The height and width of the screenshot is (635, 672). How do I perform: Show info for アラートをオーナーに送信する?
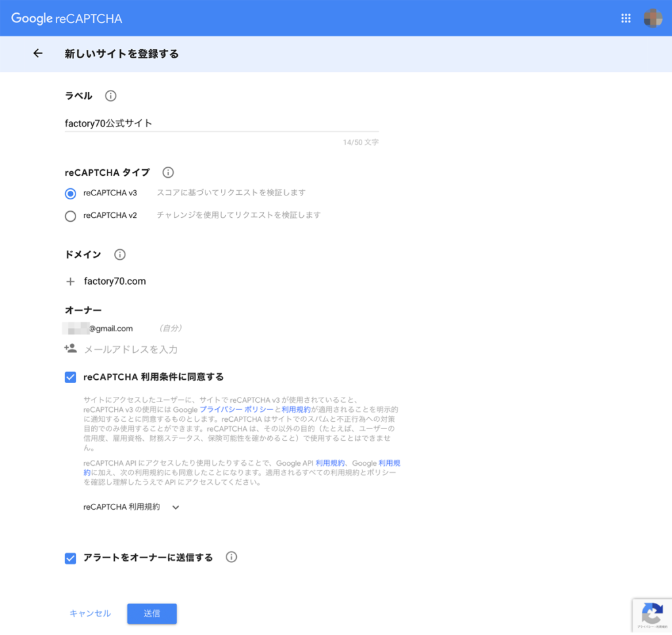pos(232,557)
